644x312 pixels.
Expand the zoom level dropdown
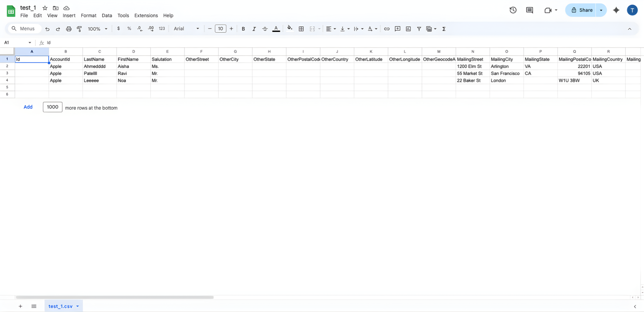pyautogui.click(x=97, y=29)
